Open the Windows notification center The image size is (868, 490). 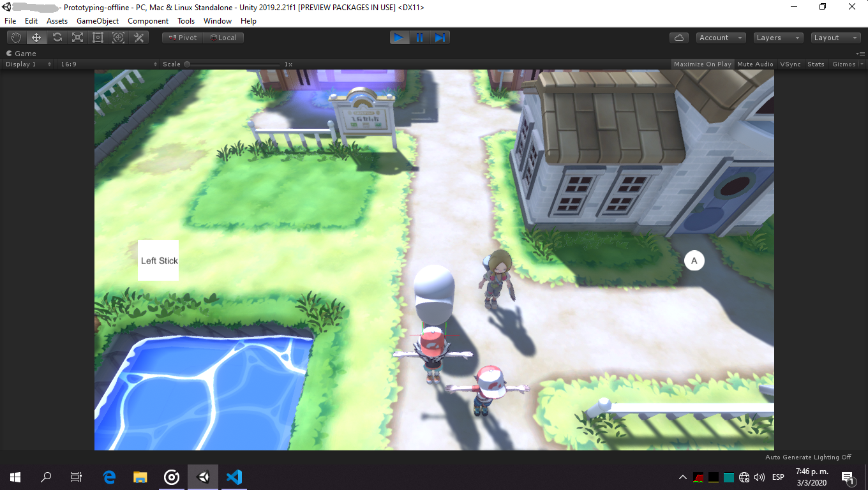(848, 477)
